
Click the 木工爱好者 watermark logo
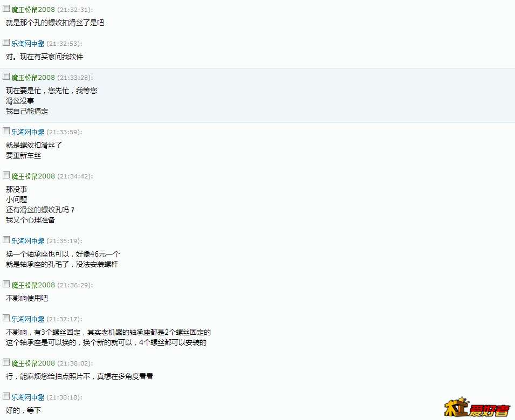[477, 407]
